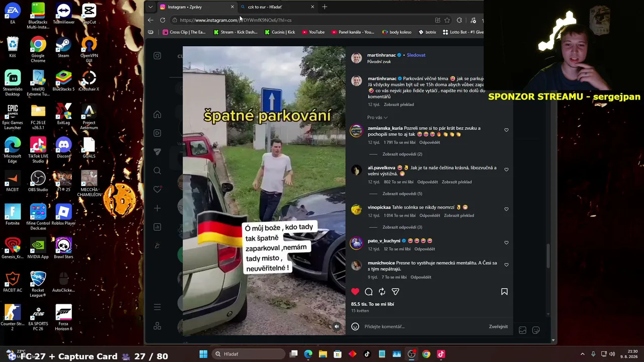Open the taskbar volume speaker icon
The width and height of the screenshot is (644, 362).
(612, 354)
